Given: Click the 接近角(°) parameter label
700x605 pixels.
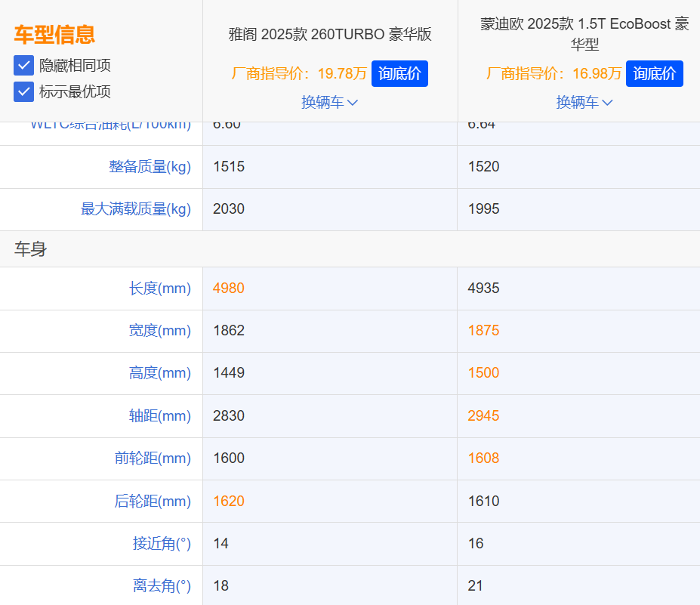Looking at the screenshot, I should (x=162, y=544).
